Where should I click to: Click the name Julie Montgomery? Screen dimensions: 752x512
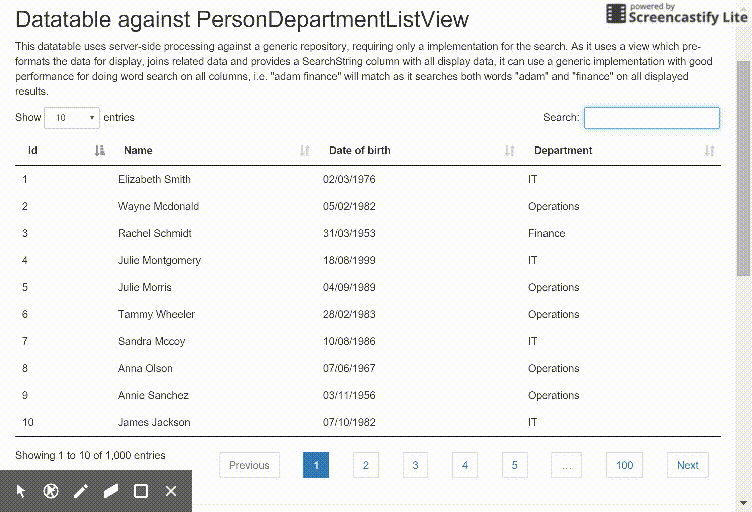click(x=160, y=260)
